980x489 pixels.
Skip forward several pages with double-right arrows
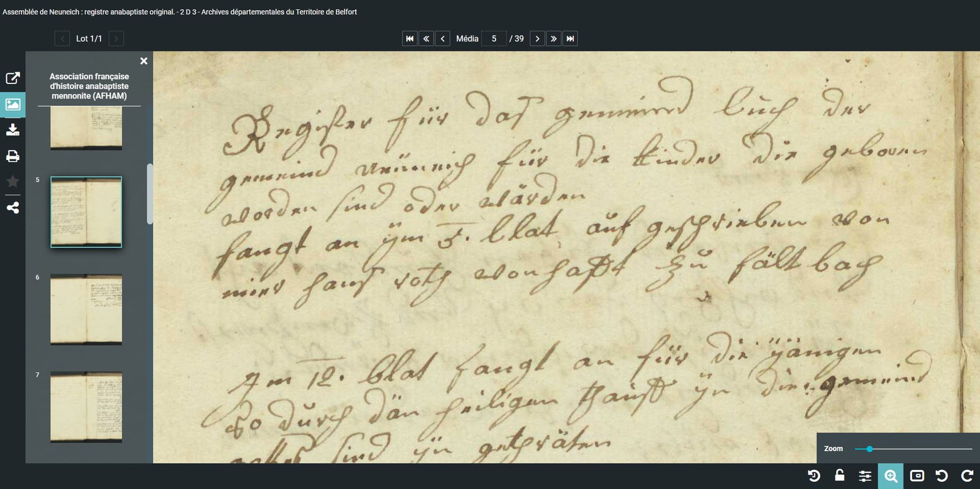tap(553, 39)
